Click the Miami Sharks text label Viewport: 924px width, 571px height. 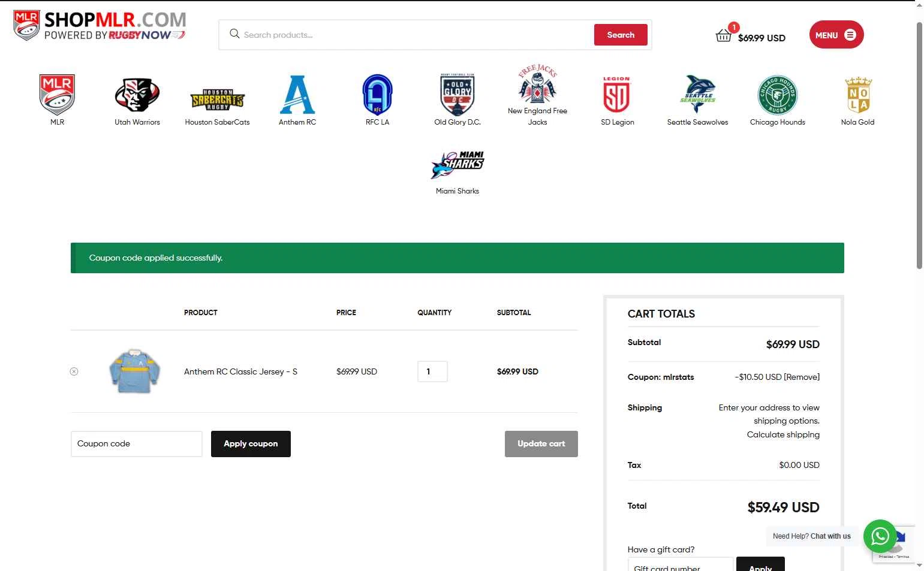[x=458, y=191]
